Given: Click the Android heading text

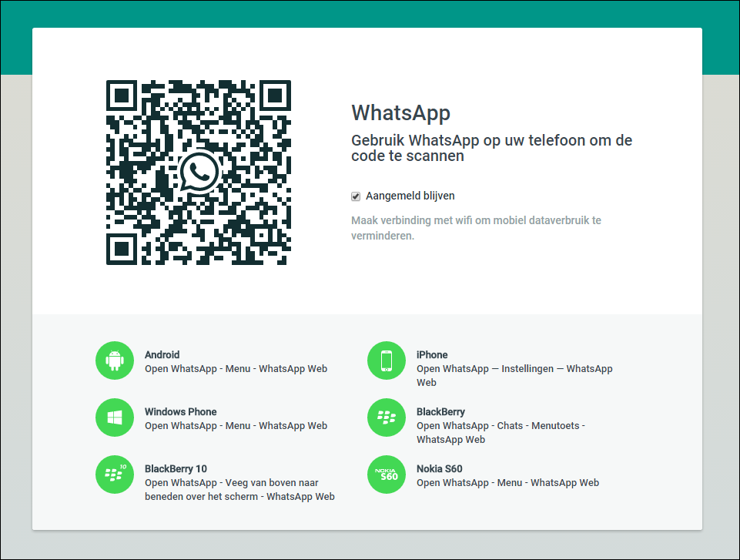Looking at the screenshot, I should 162,355.
